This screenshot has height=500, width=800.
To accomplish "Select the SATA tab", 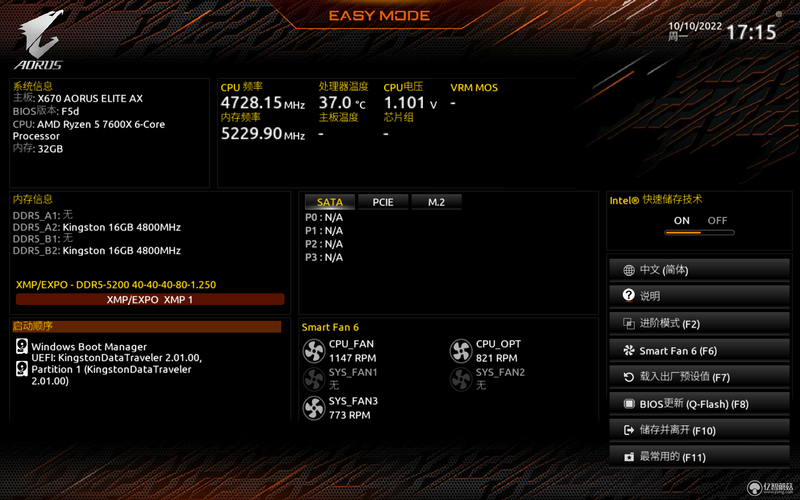I will pos(330,202).
